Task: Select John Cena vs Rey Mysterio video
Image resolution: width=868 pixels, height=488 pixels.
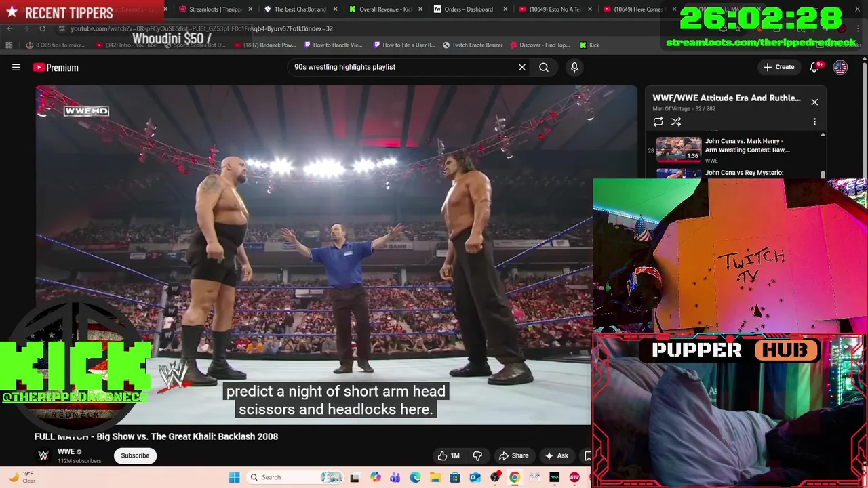Action: [x=744, y=173]
